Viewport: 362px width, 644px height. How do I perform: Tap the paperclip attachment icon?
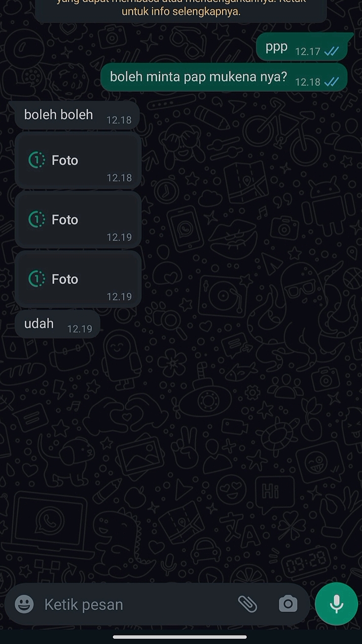pyautogui.click(x=248, y=604)
